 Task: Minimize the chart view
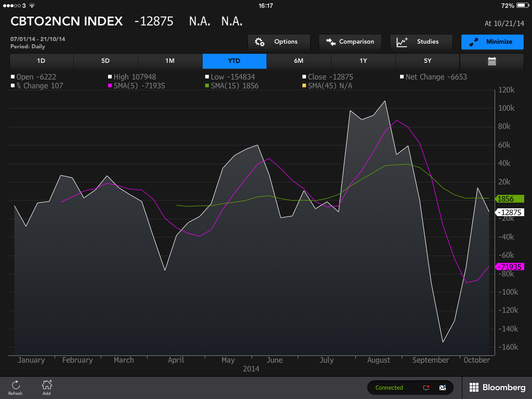point(492,42)
